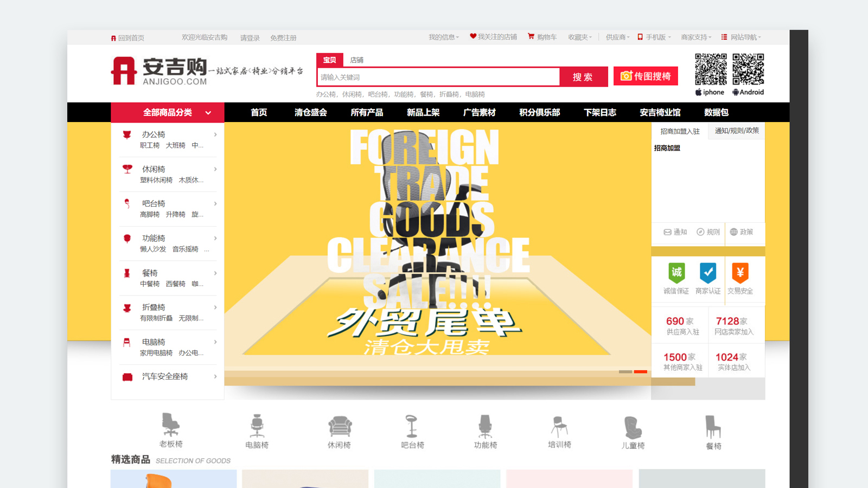Click the 培训椅 chair icon
The width and height of the screenshot is (868, 488).
point(559,426)
